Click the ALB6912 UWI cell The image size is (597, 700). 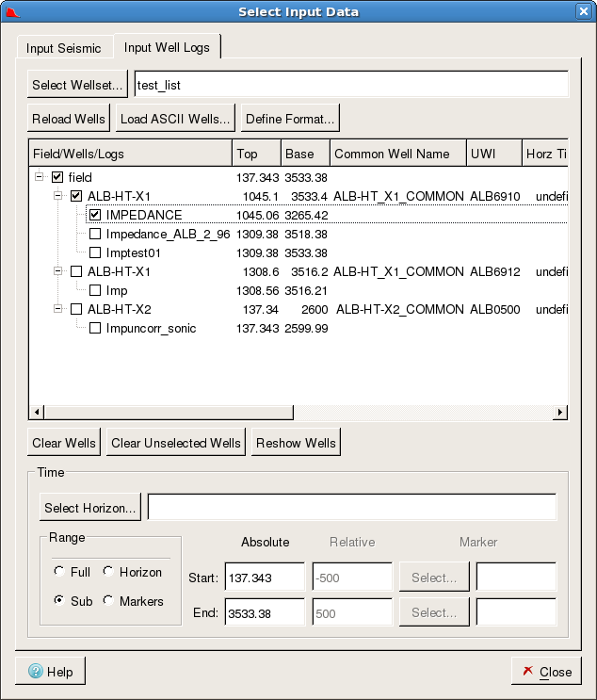pyautogui.click(x=494, y=271)
